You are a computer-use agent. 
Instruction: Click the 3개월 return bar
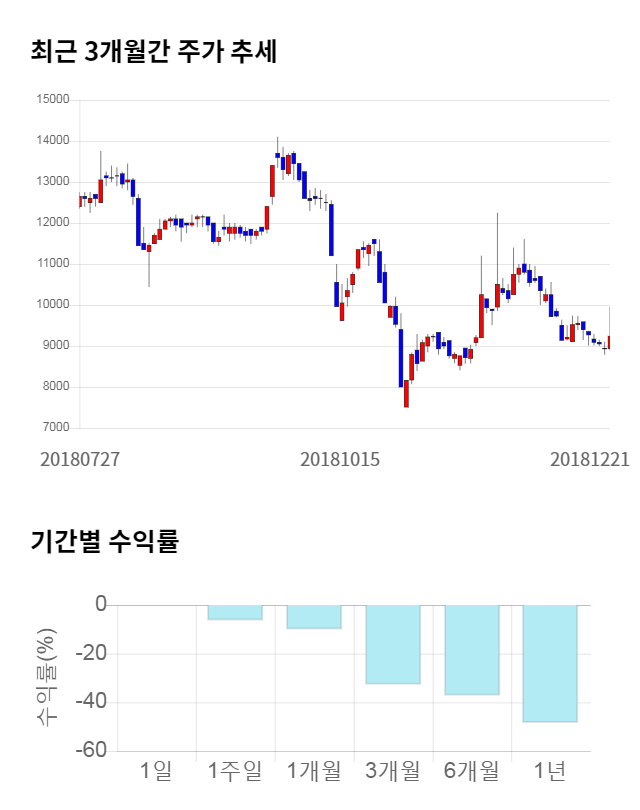(393, 644)
